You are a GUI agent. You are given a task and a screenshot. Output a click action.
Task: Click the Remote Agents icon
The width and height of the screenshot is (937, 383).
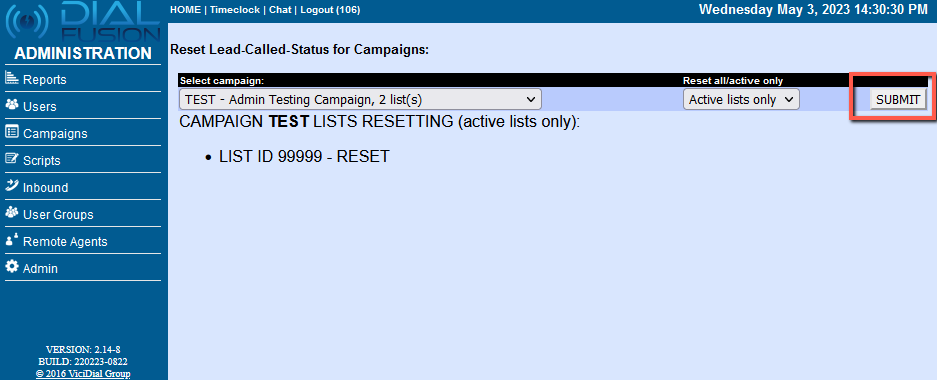pos(12,240)
